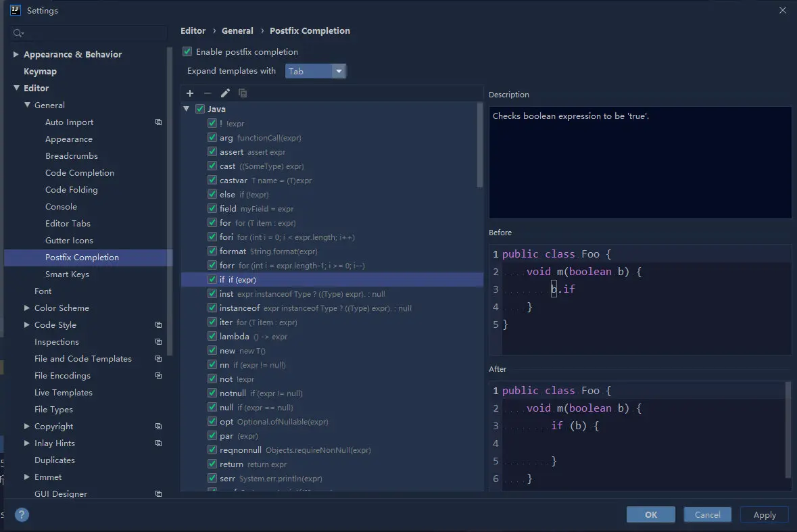Select Smart Keys settings

pos(67,274)
